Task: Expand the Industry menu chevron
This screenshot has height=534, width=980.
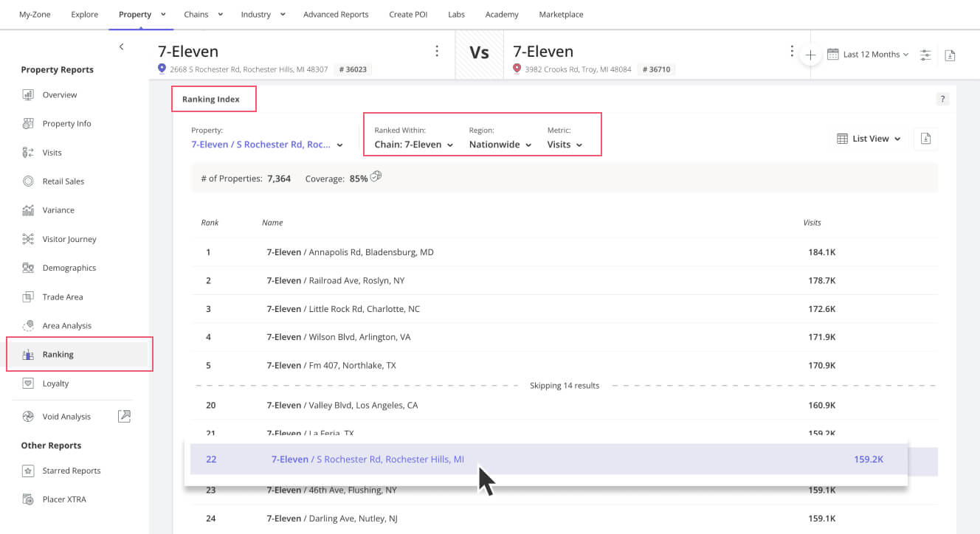Action: click(x=283, y=14)
